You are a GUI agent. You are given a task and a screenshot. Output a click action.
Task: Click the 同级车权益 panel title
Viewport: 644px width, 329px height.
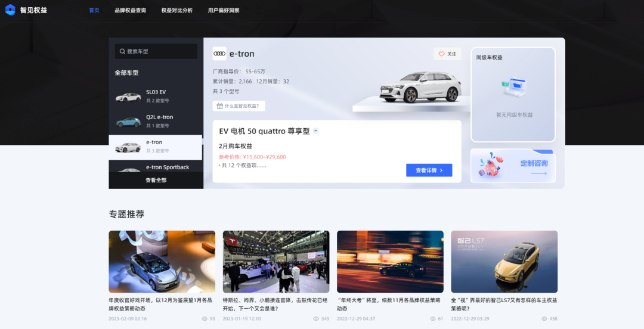[x=489, y=57]
